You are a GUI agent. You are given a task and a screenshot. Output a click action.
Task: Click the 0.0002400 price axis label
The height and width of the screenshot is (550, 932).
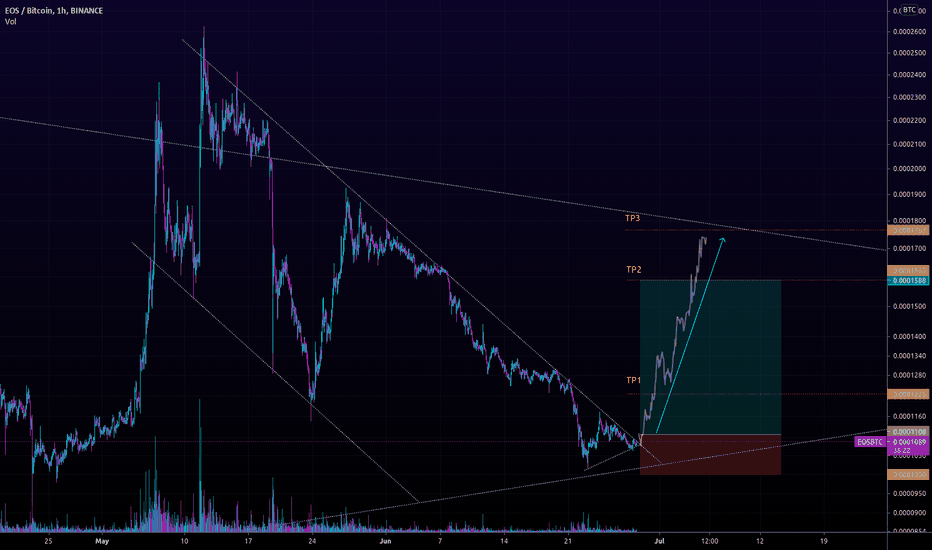909,75
